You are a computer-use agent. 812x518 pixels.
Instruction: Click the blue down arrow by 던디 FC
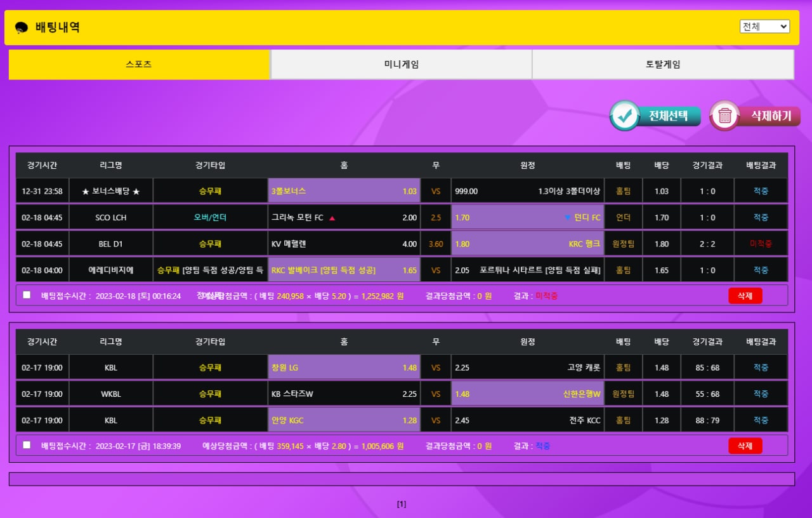click(567, 218)
